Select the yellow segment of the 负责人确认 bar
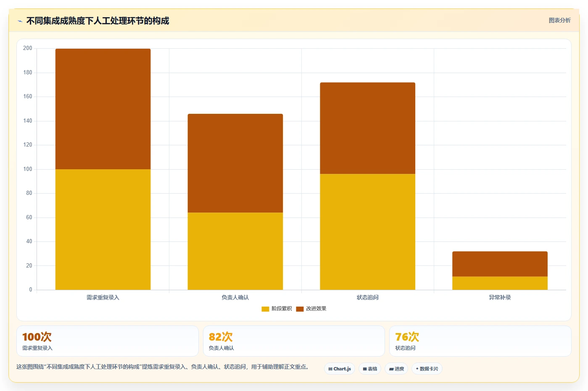This screenshot has height=391, width=588. pyautogui.click(x=235, y=251)
